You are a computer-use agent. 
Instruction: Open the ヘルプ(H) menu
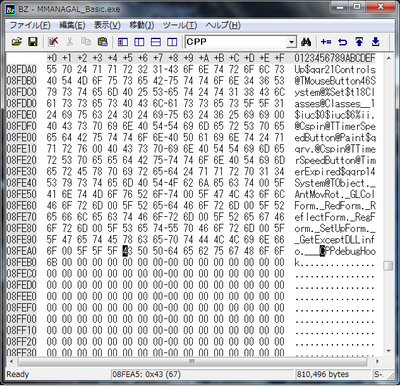[x=223, y=25]
